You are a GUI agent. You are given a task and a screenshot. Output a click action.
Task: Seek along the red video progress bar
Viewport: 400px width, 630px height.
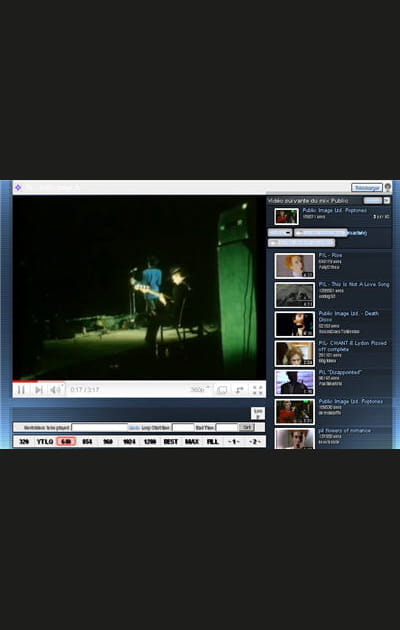click(139, 381)
